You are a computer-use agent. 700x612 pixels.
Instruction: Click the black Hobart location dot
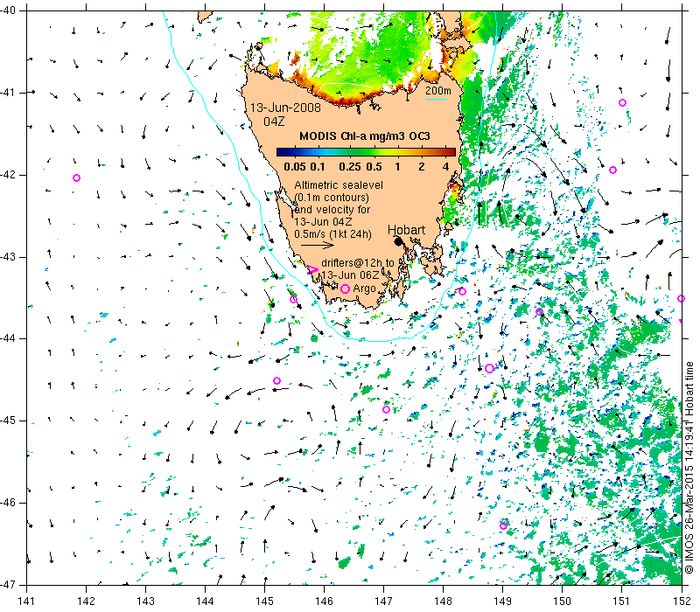(399, 241)
